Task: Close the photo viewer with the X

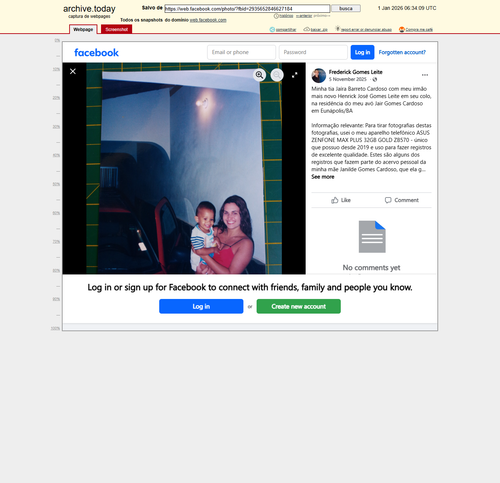Action: pyautogui.click(x=73, y=71)
